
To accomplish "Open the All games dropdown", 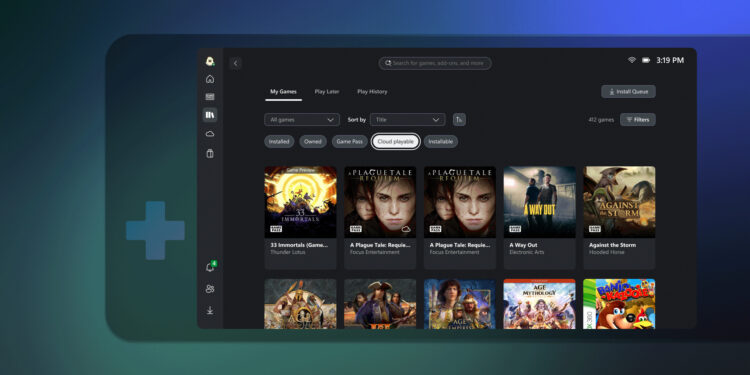I will coord(302,120).
